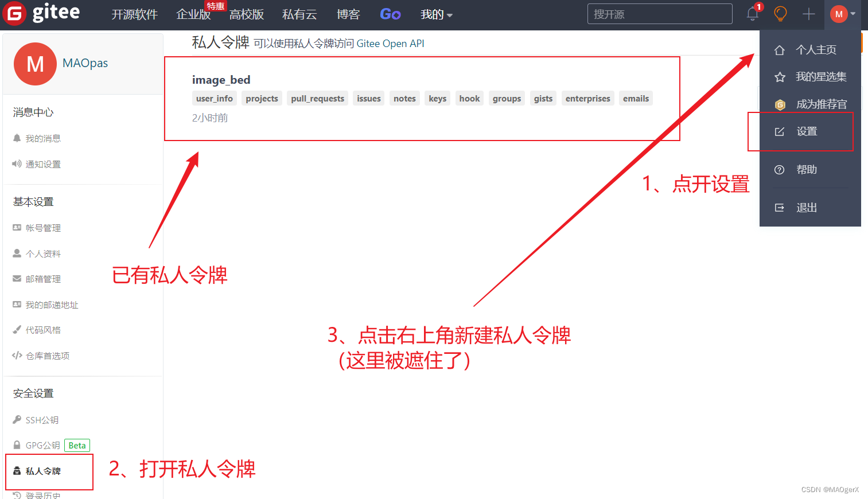868x499 pixels.
Task: Open 邮箱管理 in the sidebar
Action: (43, 279)
